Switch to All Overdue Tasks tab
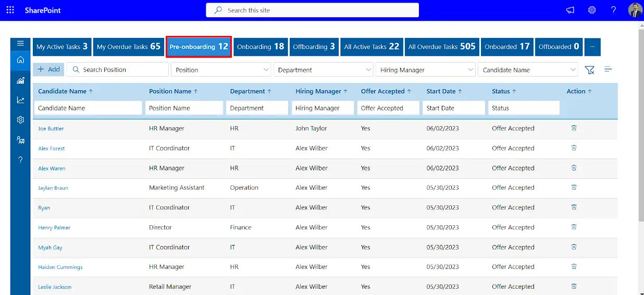The height and width of the screenshot is (295, 644). (441, 46)
